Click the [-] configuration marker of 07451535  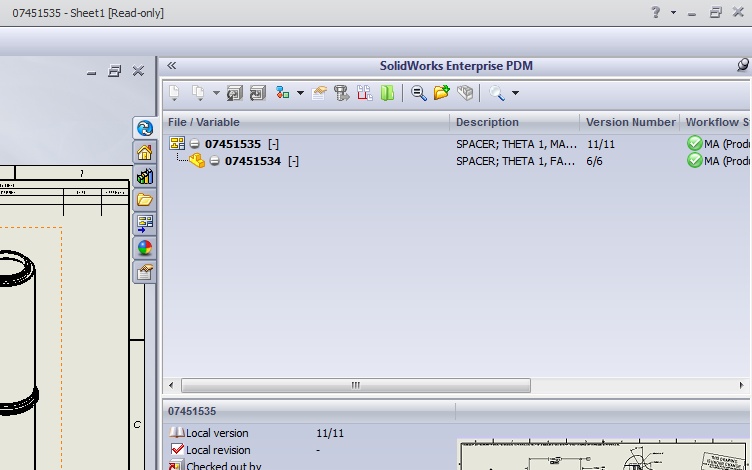point(273,144)
